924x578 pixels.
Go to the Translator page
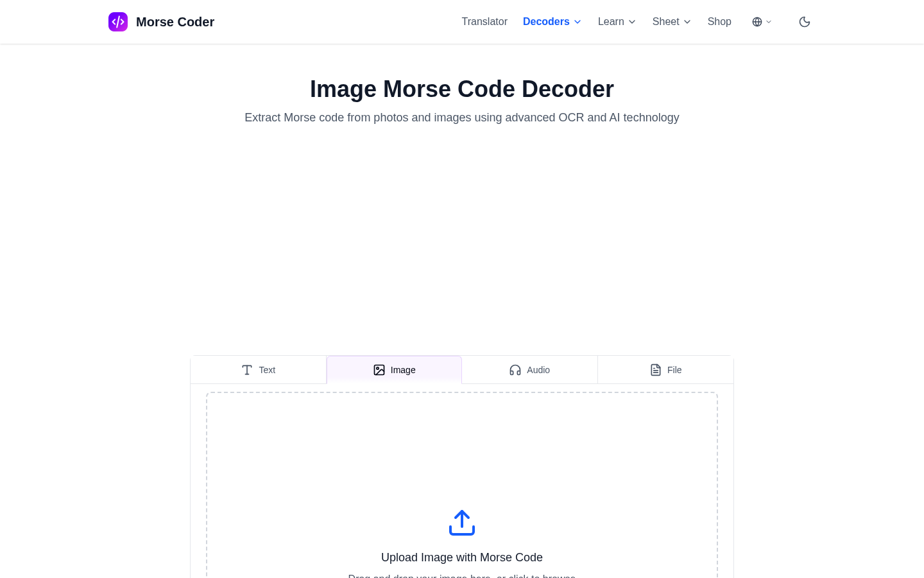point(484,22)
